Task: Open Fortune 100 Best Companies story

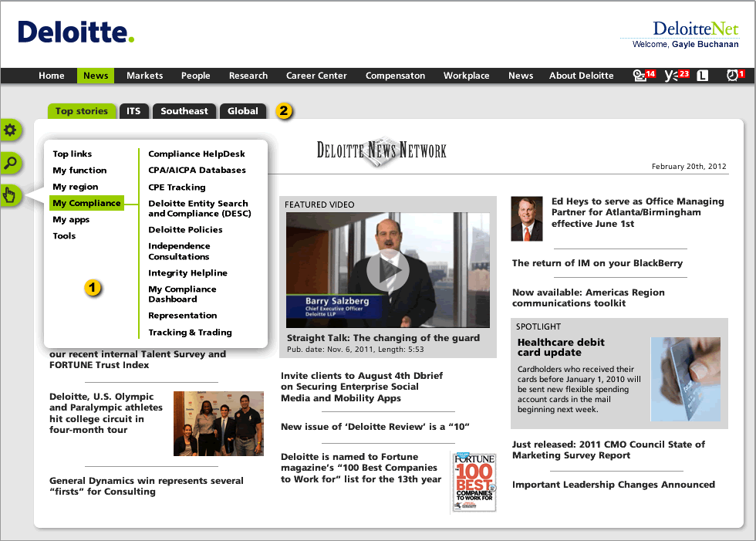Action: click(361, 468)
